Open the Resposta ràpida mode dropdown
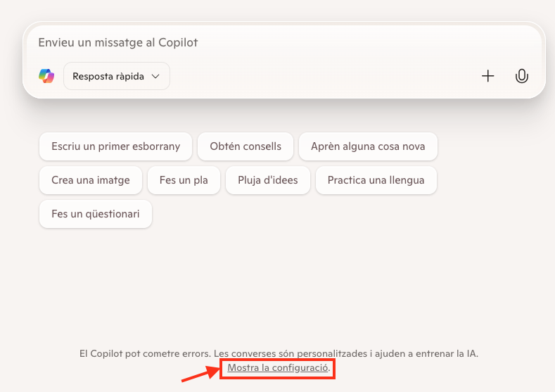This screenshot has height=392, width=555. point(117,76)
